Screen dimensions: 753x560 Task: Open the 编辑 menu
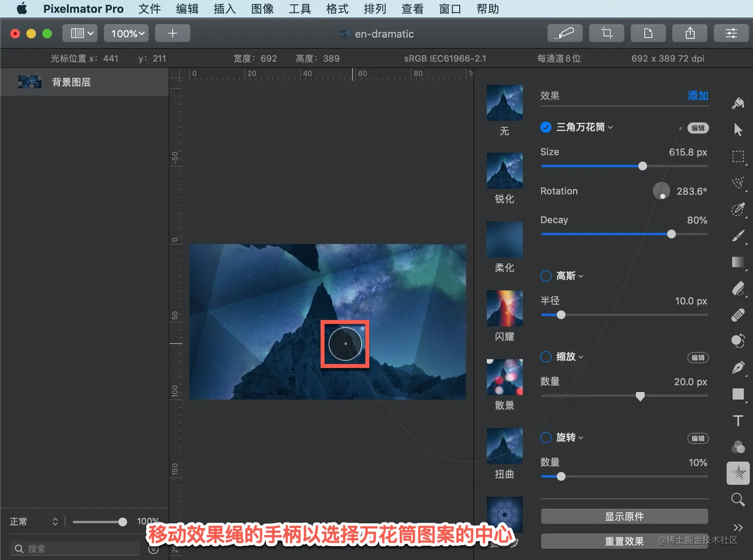[x=187, y=9]
